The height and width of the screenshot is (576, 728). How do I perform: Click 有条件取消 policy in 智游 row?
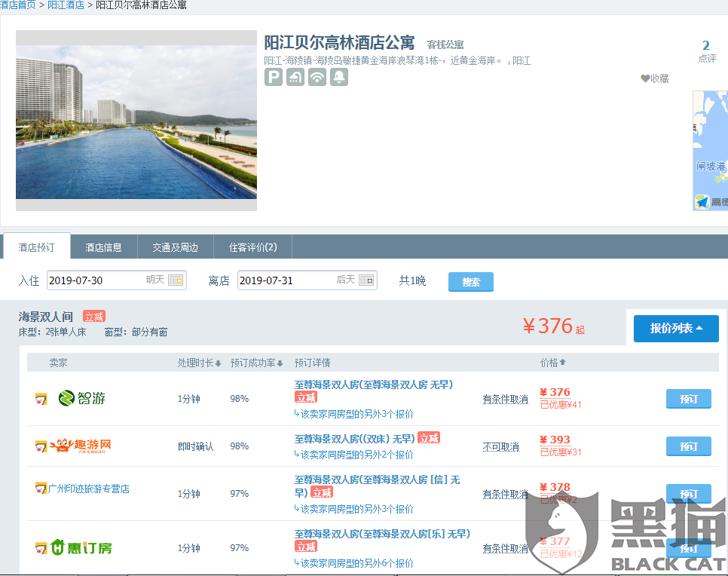505,400
